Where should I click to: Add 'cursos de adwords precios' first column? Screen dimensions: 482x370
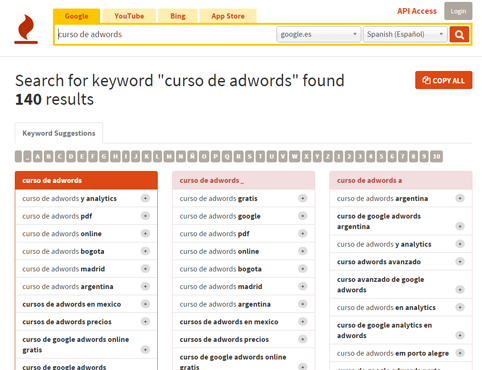145,322
